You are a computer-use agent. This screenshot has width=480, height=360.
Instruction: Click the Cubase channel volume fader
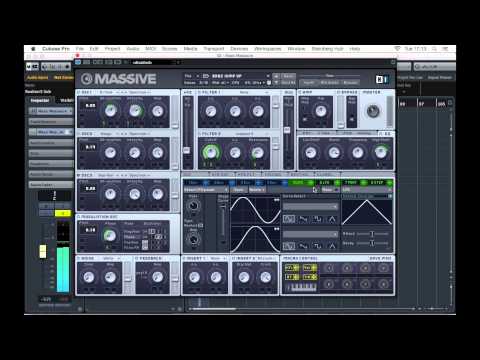coord(43,252)
